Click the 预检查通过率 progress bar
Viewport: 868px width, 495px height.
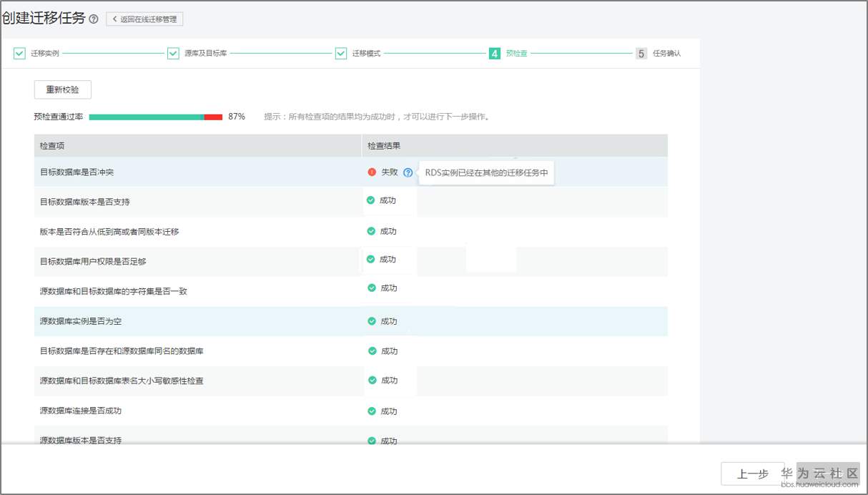(156, 117)
